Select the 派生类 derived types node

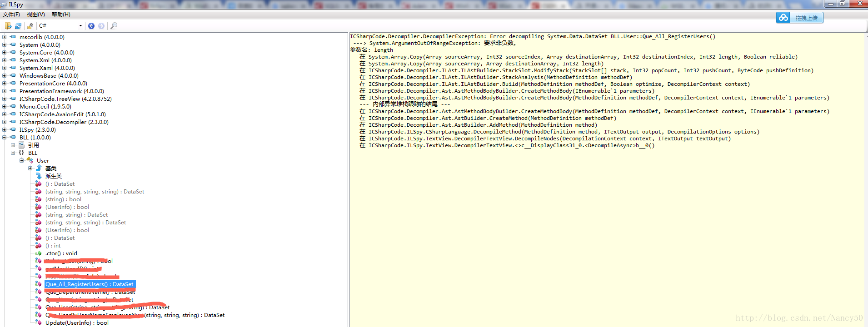(54, 176)
